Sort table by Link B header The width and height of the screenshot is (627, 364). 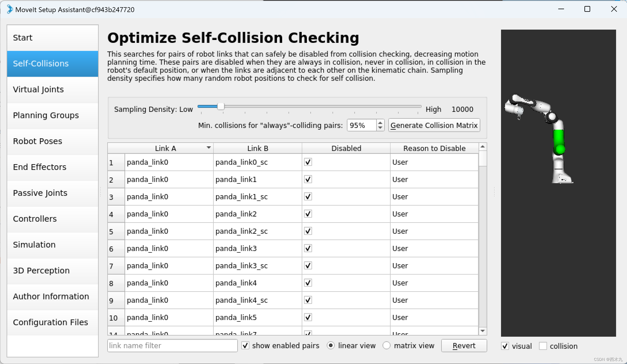[x=258, y=148]
